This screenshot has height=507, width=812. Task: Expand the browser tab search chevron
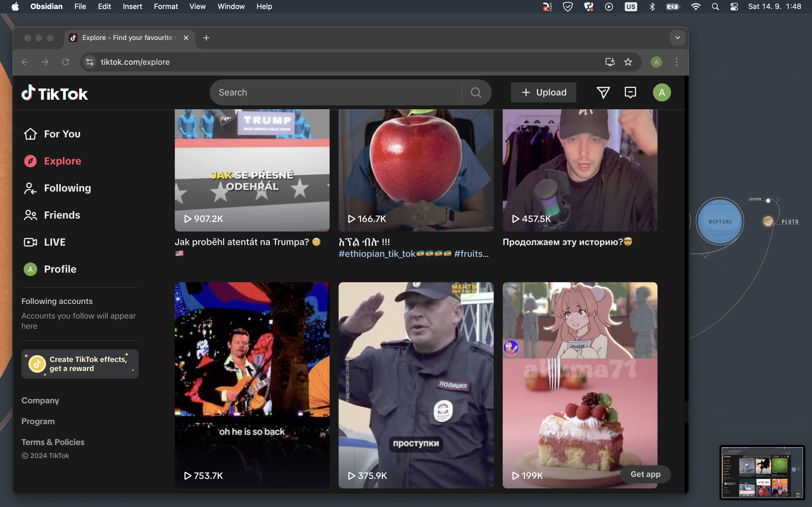tap(678, 37)
